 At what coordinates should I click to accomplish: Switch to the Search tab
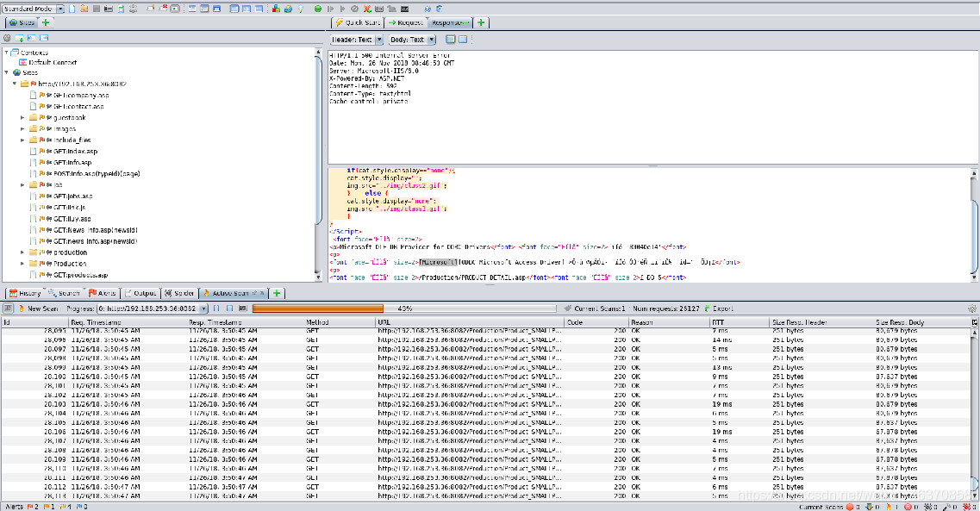click(x=65, y=293)
